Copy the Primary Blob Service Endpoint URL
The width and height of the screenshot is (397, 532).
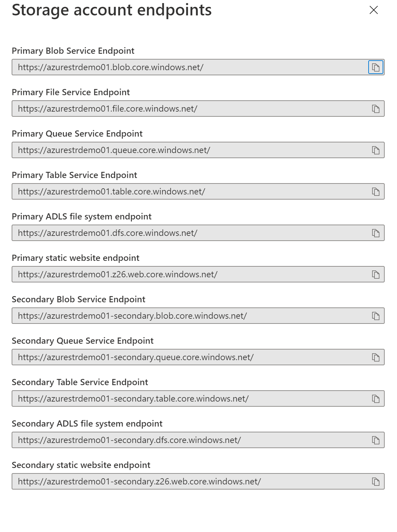pyautogui.click(x=375, y=68)
